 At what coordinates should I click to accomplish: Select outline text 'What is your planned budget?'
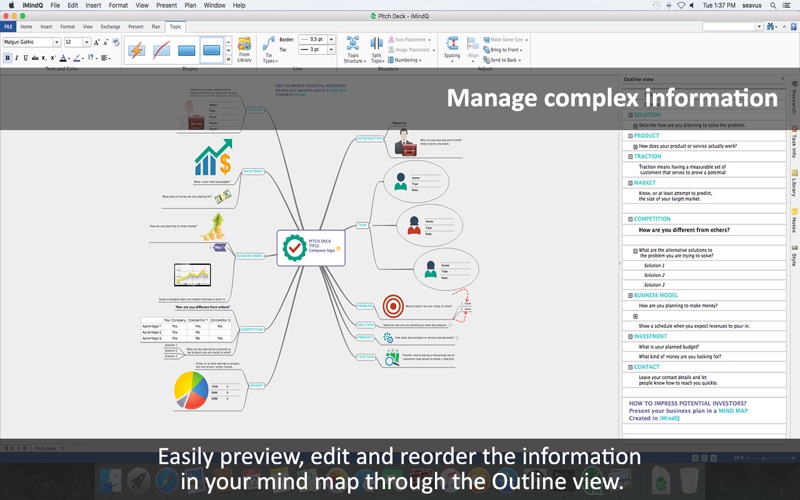(668, 347)
